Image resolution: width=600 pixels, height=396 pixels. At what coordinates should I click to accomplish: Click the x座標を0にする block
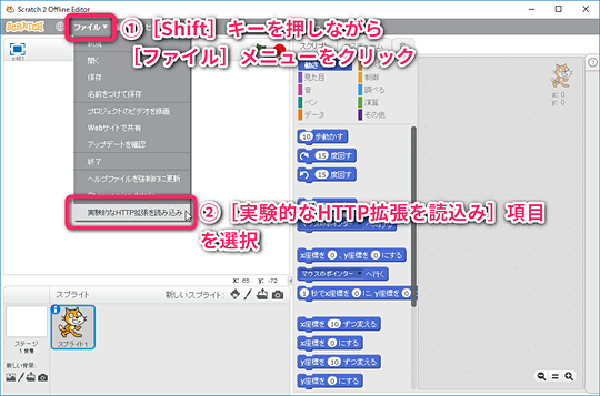tap(330, 343)
